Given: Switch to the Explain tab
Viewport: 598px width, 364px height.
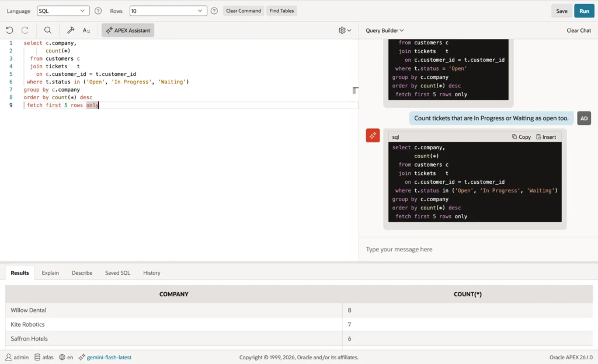Looking at the screenshot, I should (50, 272).
